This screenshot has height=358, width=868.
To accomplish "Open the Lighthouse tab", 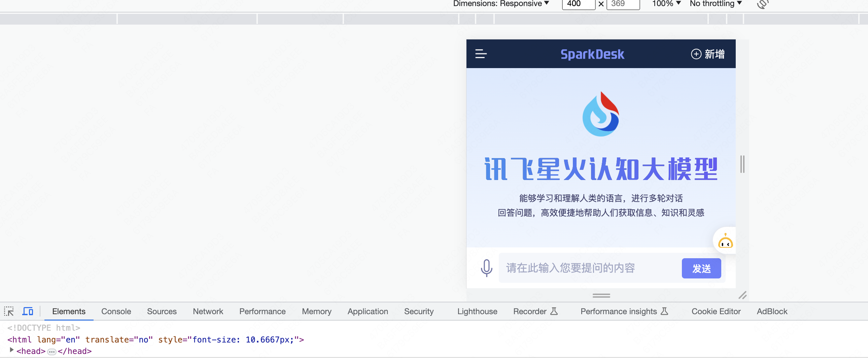I will [477, 311].
